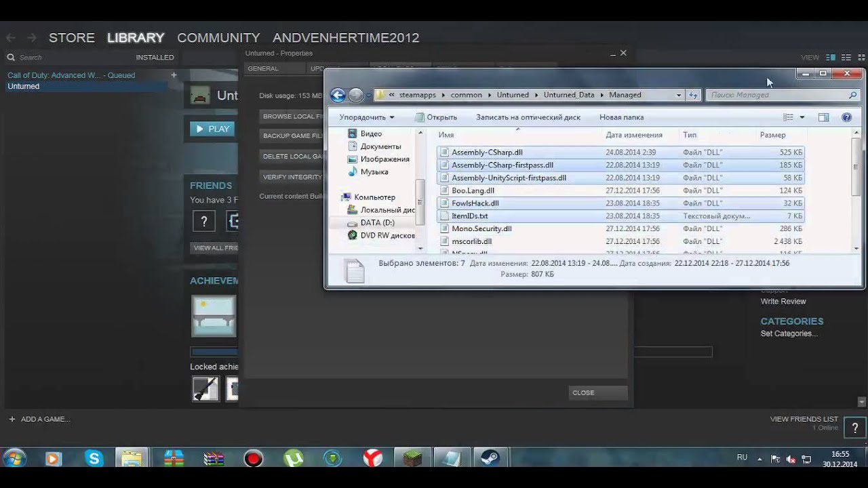Sort files by the Имя column header
The image size is (868, 488).
coord(446,135)
